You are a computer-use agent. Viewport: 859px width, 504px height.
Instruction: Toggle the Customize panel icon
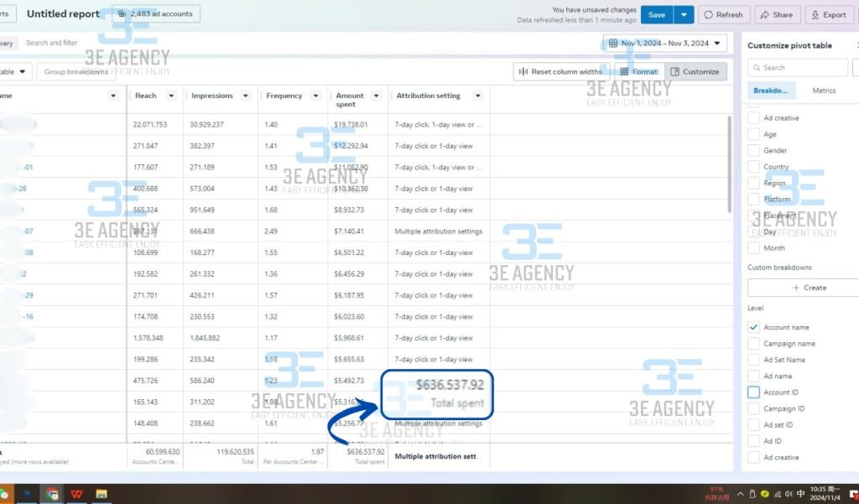point(674,72)
